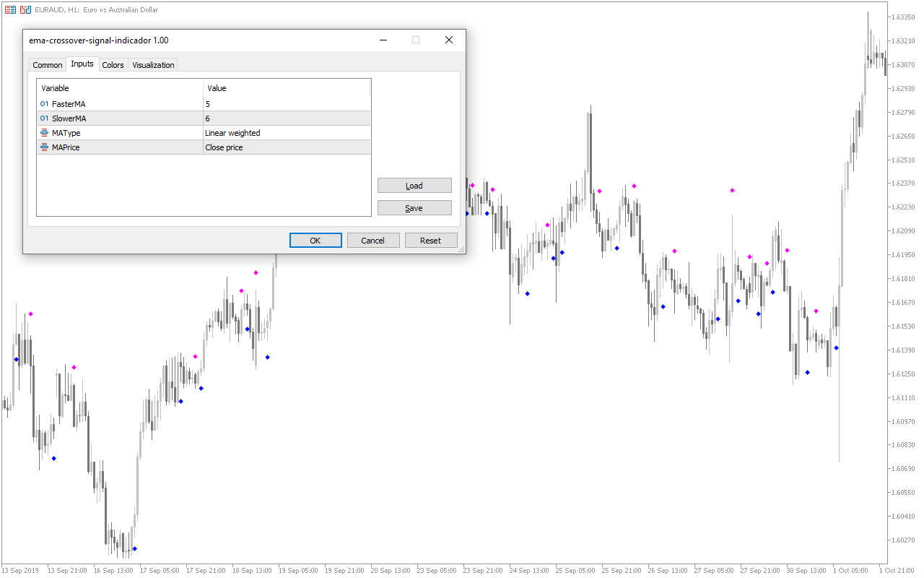Click the 1 Oct 21:00 time label

coord(897,571)
